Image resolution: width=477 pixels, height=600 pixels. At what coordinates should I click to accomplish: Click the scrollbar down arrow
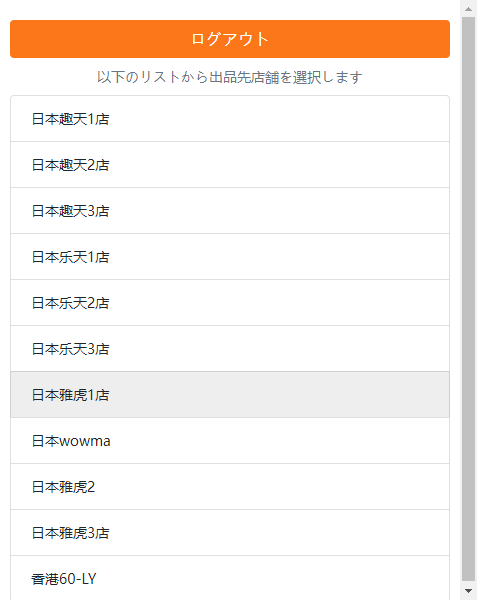pos(468,591)
